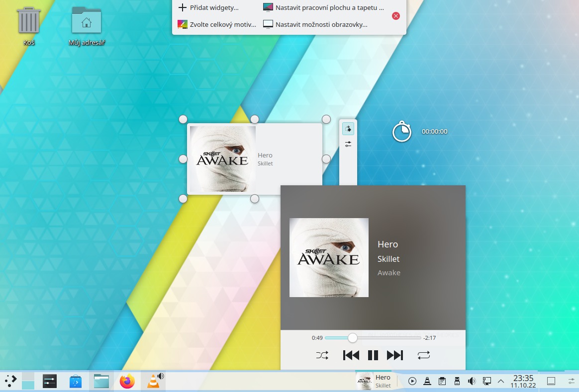Image resolution: width=579 pixels, height=392 pixels.
Task: Open Nastavit pracovní plochu a tapetu…
Action: [323, 7]
